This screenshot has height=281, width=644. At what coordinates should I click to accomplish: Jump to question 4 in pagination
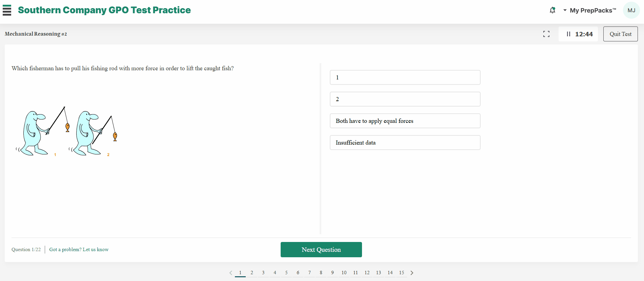tap(275, 273)
